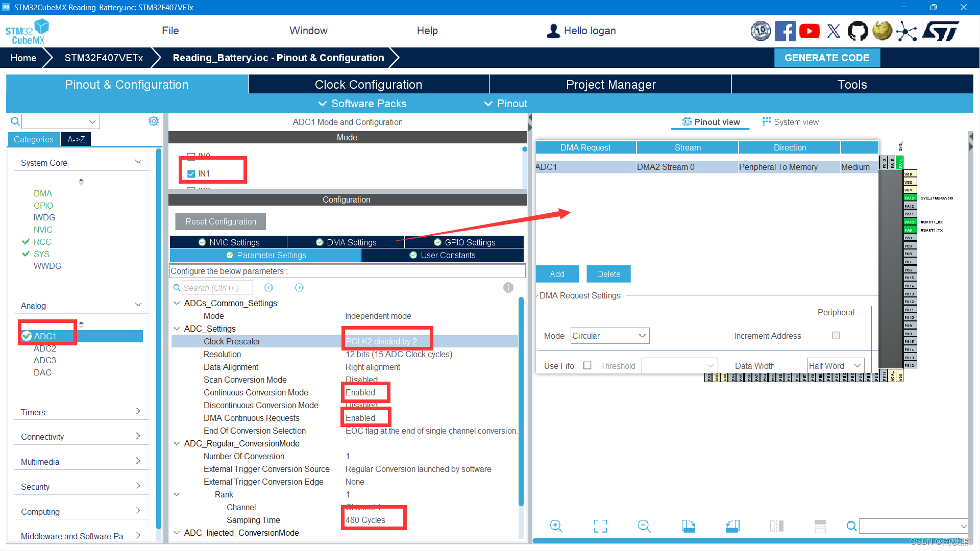Open the Facebook icon link
980x551 pixels.
click(x=785, y=31)
